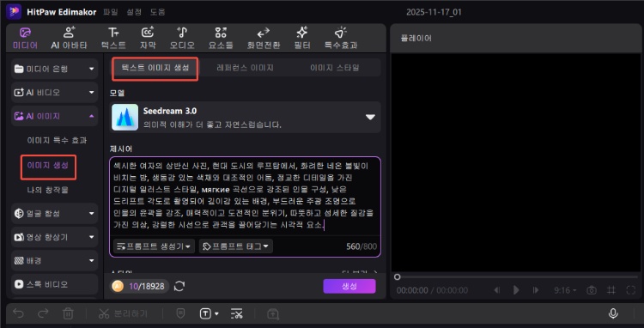This screenshot has width=644, height=328.
Task: Open the 설정 menu
Action: click(x=135, y=12)
